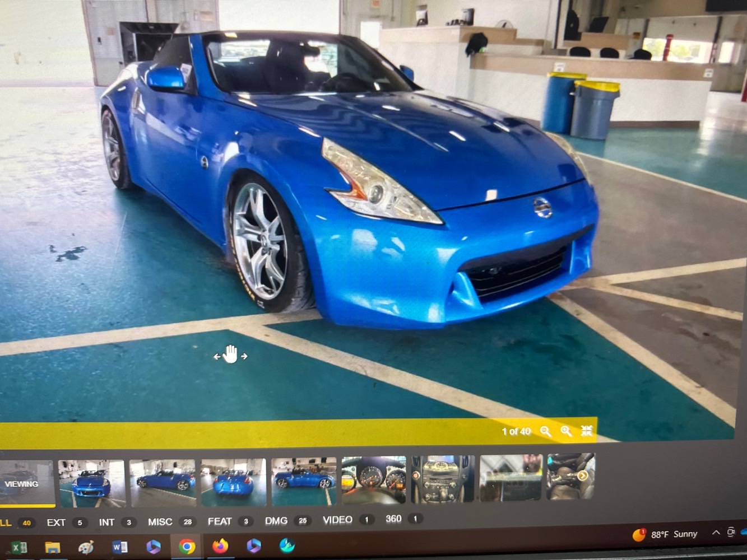This screenshot has width=747, height=560.
Task: Open the teal wave taskbar app
Action: tap(287, 544)
